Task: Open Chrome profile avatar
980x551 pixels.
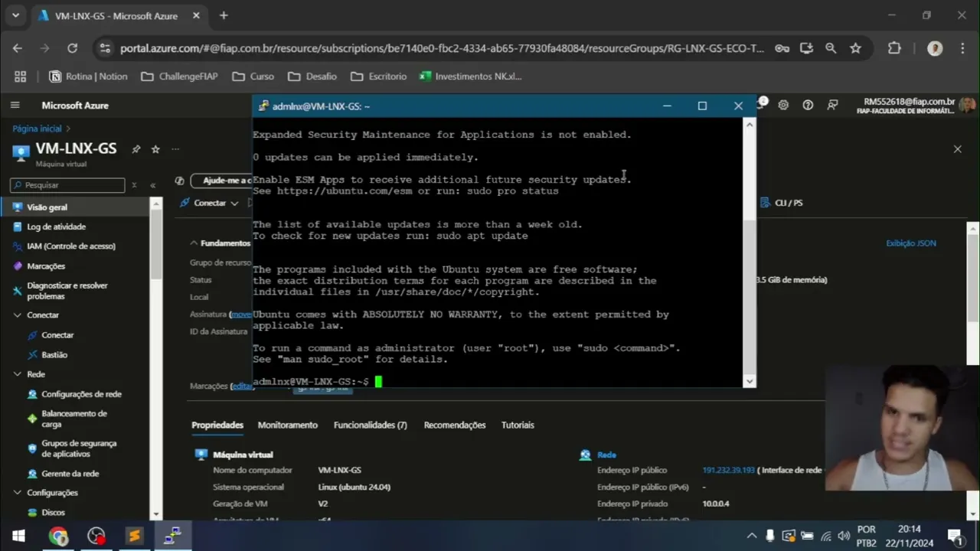Action: point(935,48)
